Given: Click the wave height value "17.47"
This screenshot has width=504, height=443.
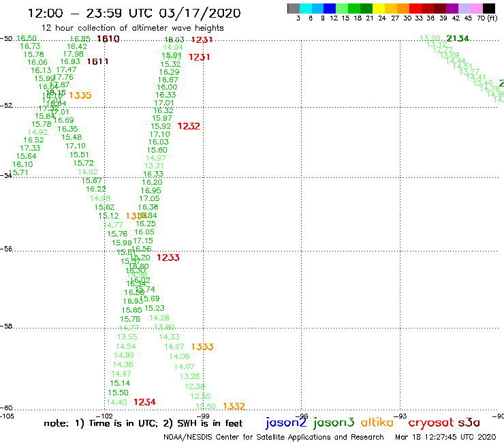Looking at the screenshot, I should [66, 70].
